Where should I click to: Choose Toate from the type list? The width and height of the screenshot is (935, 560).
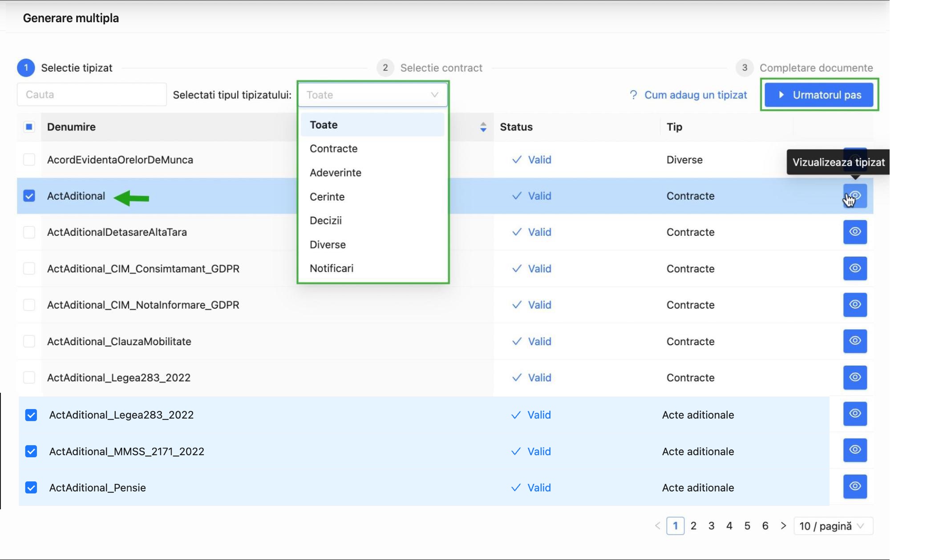tap(372, 125)
